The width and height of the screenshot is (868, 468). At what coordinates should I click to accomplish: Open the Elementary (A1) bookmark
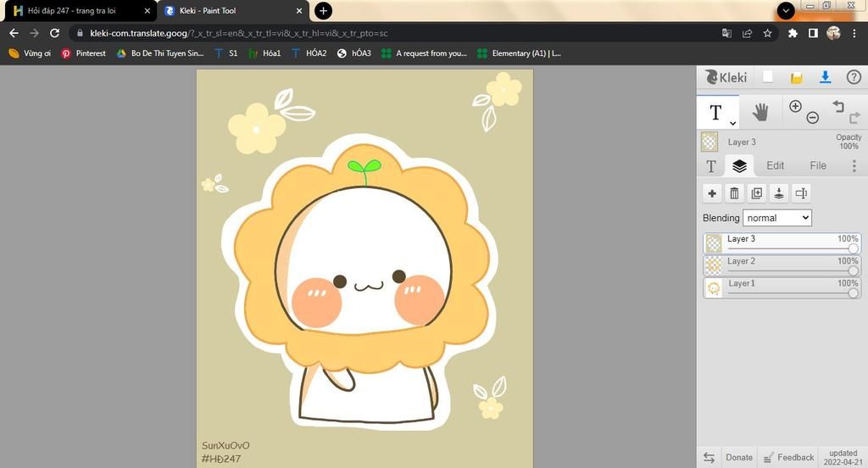point(520,53)
